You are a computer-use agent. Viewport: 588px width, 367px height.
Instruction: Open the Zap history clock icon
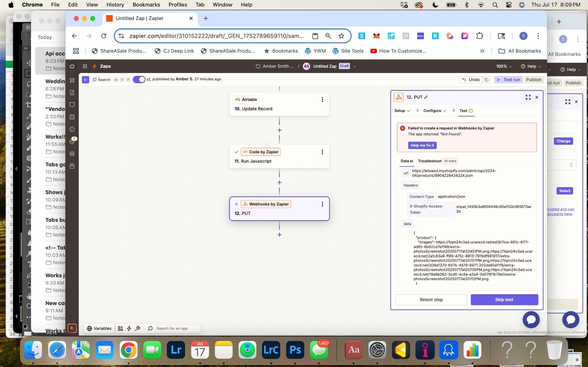[72, 129]
